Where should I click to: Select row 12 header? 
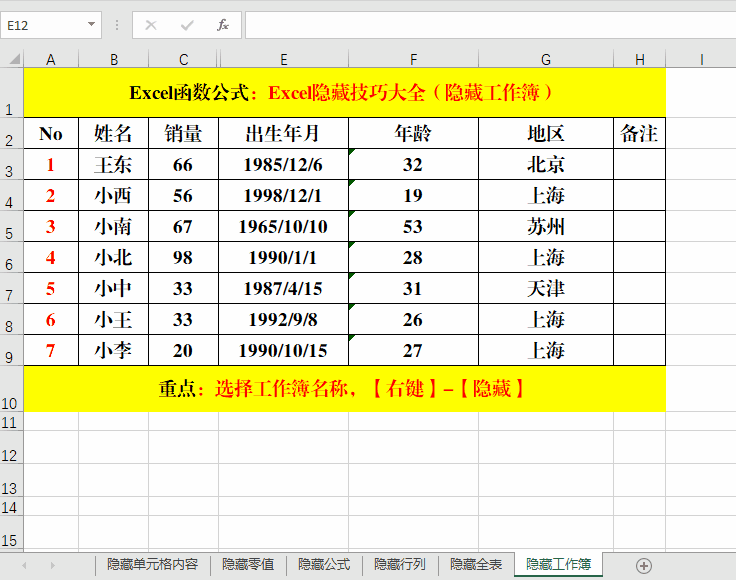pyautogui.click(x=11, y=447)
